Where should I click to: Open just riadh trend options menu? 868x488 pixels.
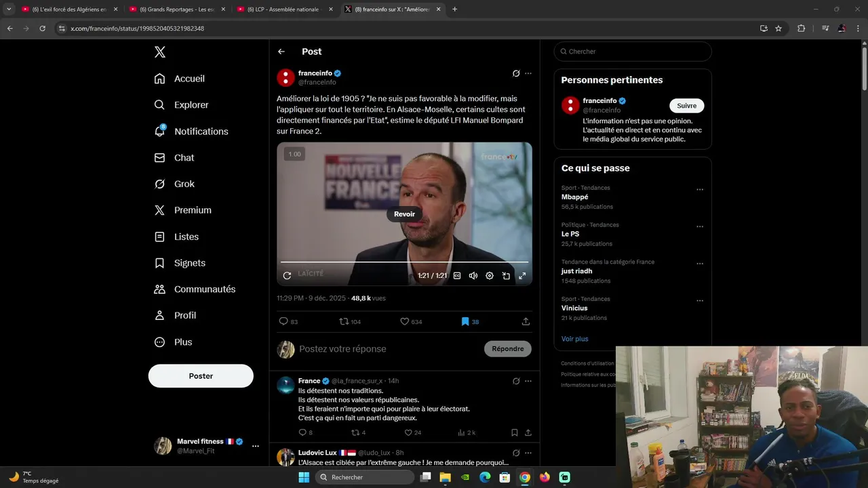700,264
